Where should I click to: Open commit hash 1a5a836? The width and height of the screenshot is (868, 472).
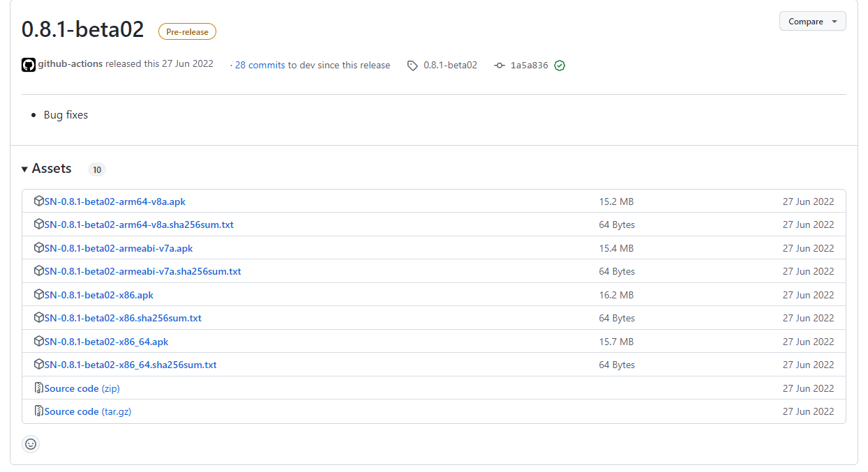(x=529, y=66)
